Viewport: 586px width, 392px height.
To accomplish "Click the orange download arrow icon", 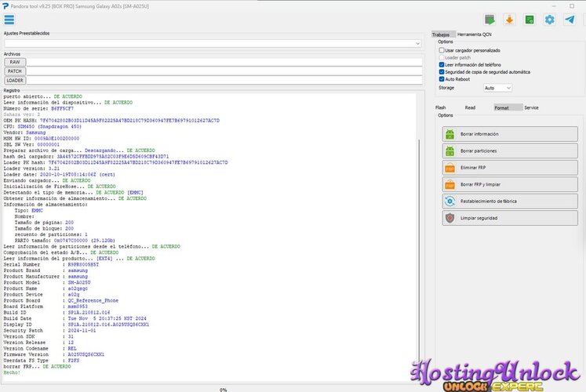I will 509,20.
